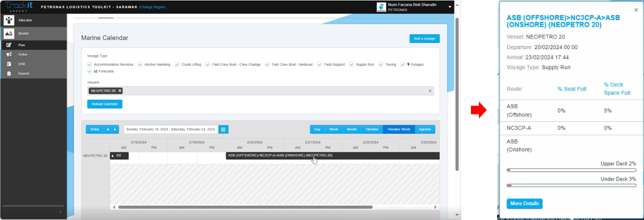Toggle Crude Lifting checkbox
The height and width of the screenshot is (220, 644).
177,65
